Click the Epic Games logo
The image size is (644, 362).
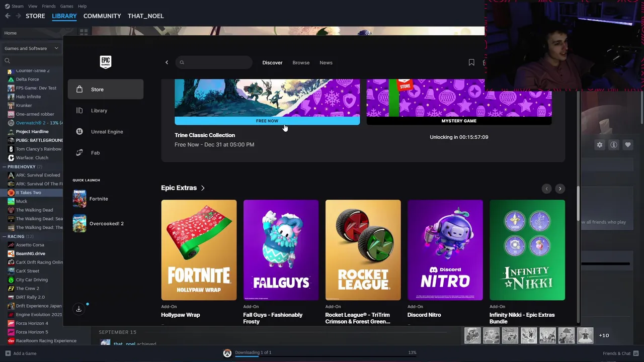105,62
